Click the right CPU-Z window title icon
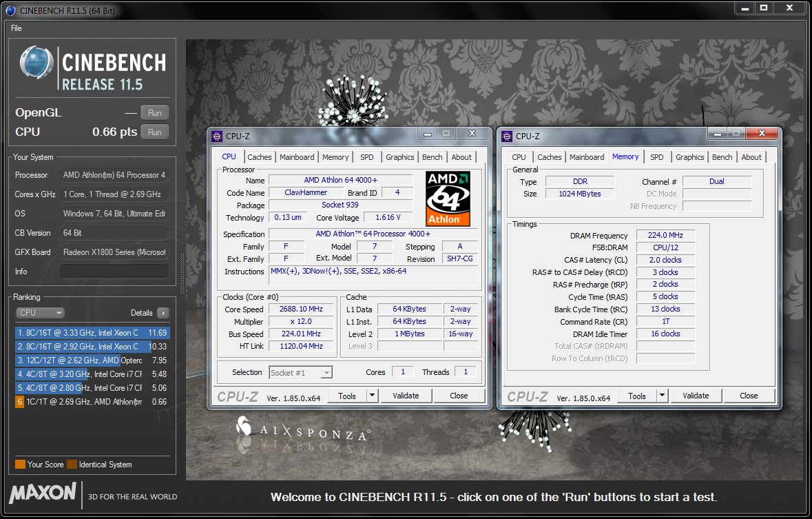Screen dimensions: 812x519 click(x=507, y=136)
